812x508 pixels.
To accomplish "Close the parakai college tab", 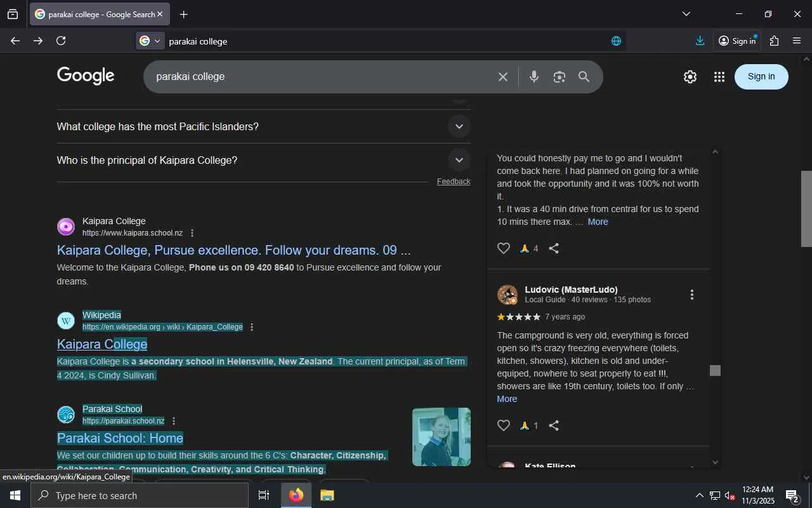I will 159,14.
